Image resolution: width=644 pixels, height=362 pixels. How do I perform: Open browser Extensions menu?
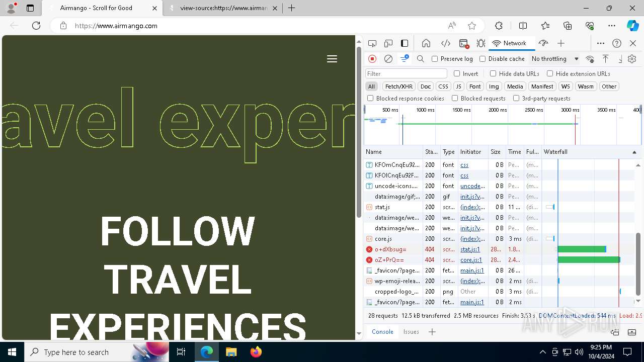[499, 26]
